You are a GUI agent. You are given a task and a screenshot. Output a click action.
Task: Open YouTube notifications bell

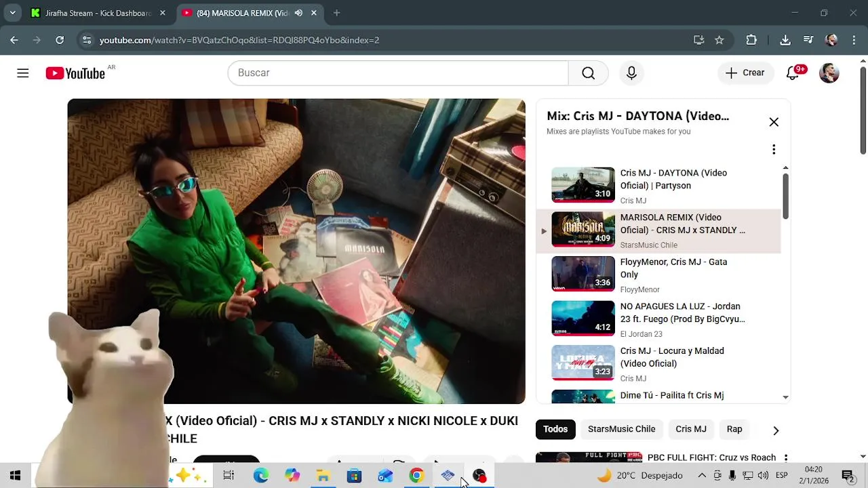coord(793,73)
